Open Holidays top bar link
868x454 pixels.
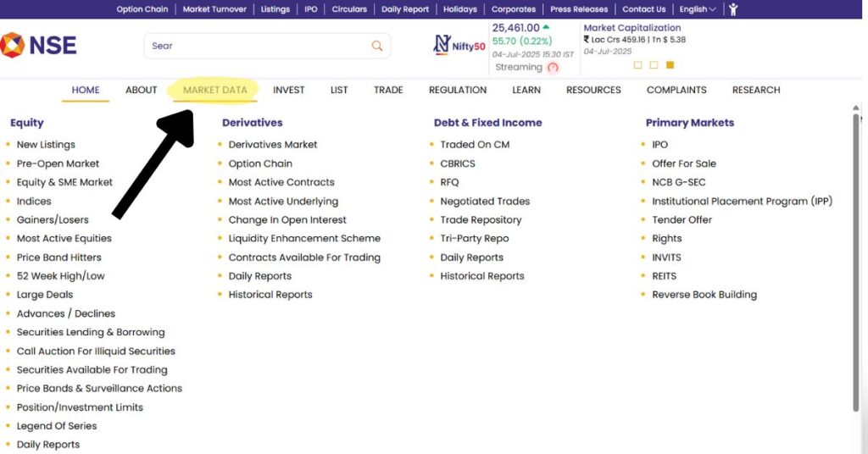point(460,8)
